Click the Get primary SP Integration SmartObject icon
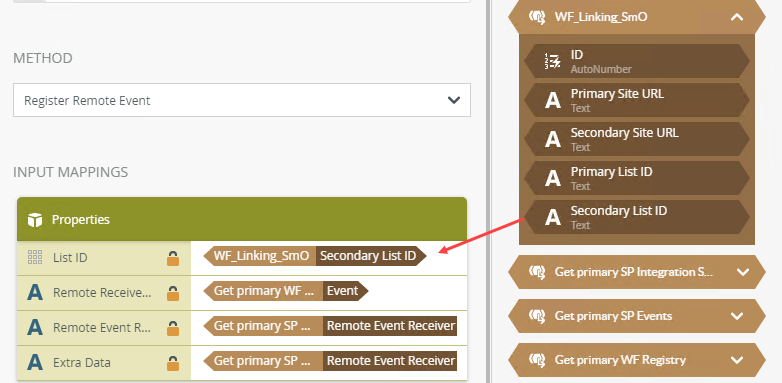The width and height of the screenshot is (782, 383). 537,272
